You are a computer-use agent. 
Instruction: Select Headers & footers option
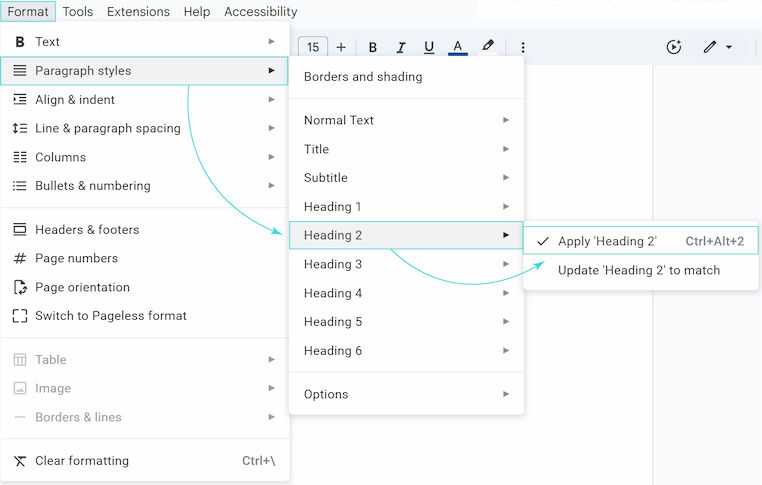click(145, 229)
